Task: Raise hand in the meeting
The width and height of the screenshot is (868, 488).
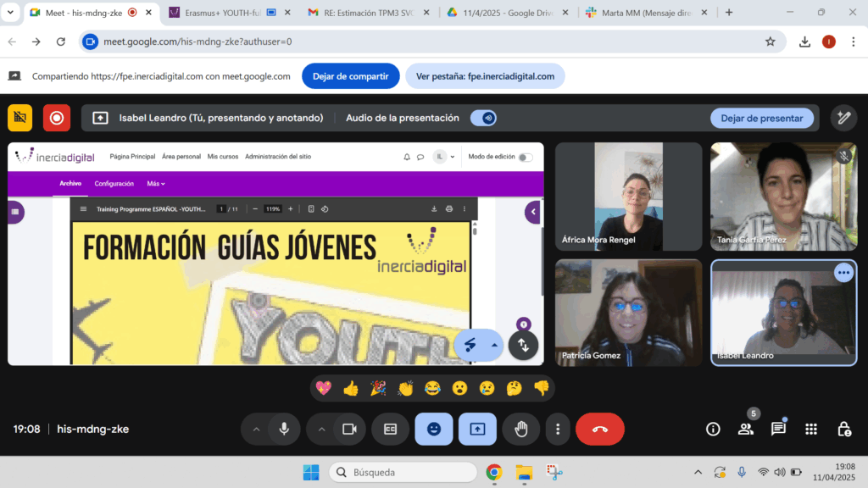Action: click(x=520, y=429)
